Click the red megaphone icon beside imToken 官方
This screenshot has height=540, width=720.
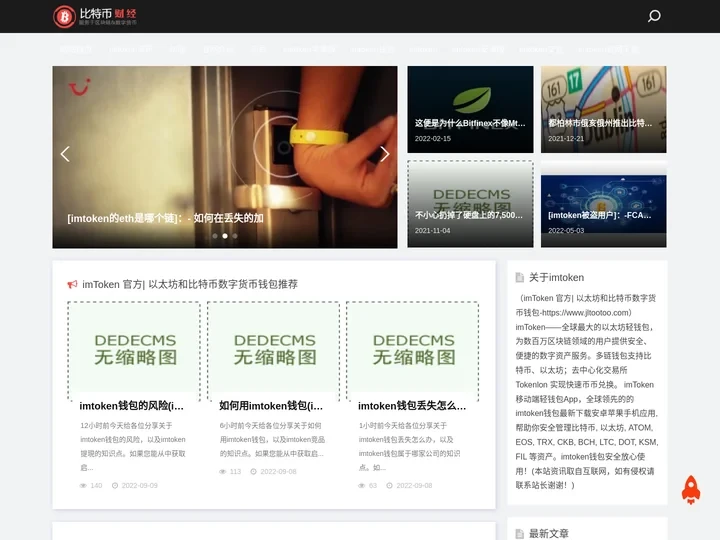pos(72,285)
